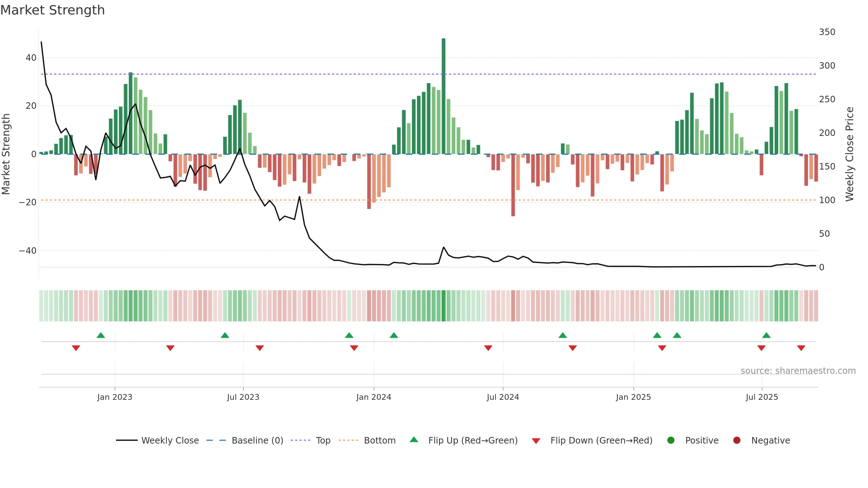Click the Baseline (0) dashed legend icon
This screenshot has height=488, width=868.
pyautogui.click(x=216, y=440)
